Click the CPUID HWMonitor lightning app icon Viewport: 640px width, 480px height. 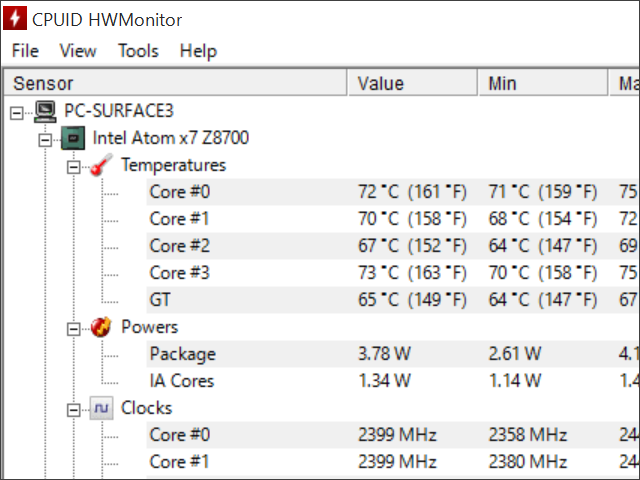pyautogui.click(x=15, y=18)
